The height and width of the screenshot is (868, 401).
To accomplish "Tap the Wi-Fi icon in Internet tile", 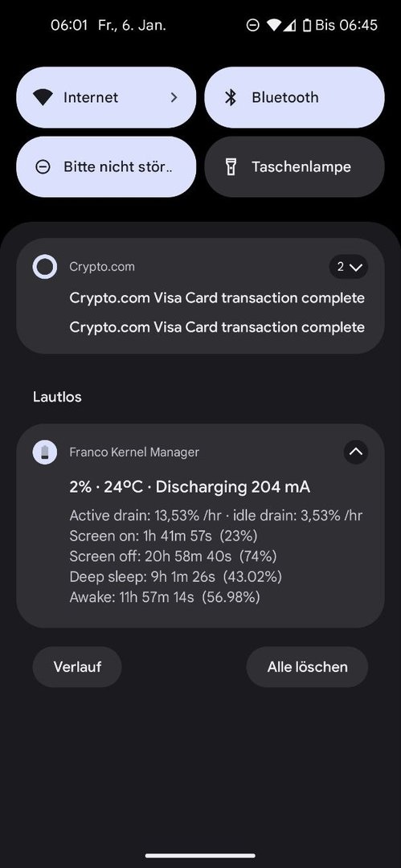I will pyautogui.click(x=43, y=97).
